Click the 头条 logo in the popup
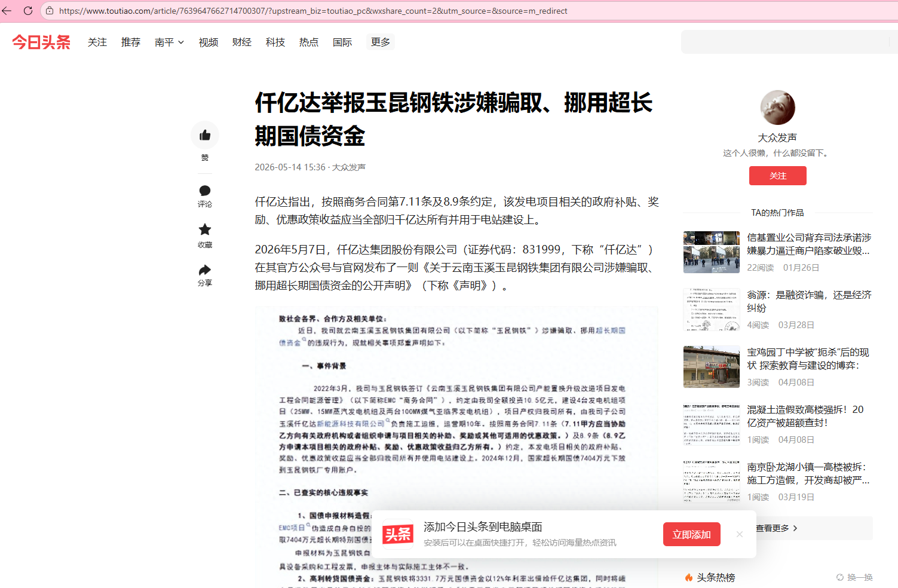The height and width of the screenshot is (588, 898). pyautogui.click(x=398, y=534)
